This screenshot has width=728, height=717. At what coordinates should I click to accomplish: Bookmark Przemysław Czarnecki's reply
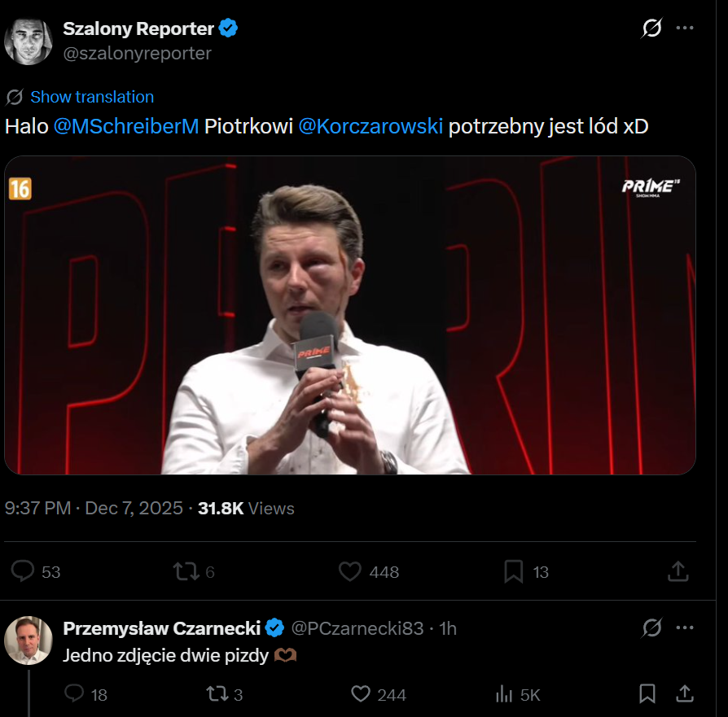tap(647, 694)
